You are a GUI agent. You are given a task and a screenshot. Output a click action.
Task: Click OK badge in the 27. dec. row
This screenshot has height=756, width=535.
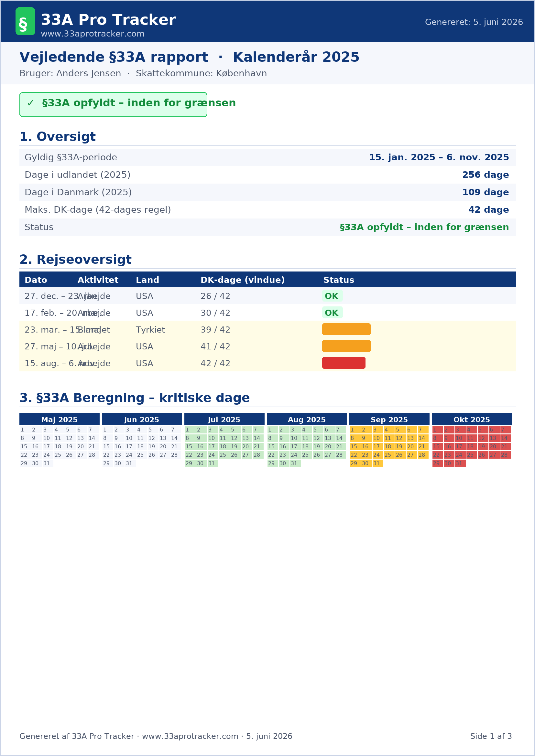pos(333,296)
